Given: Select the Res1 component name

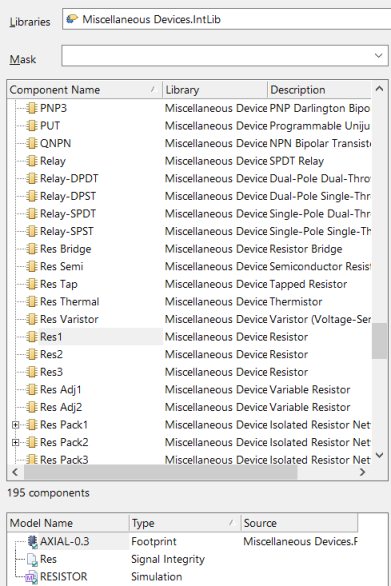Looking at the screenshot, I should pyautogui.click(x=51, y=337).
